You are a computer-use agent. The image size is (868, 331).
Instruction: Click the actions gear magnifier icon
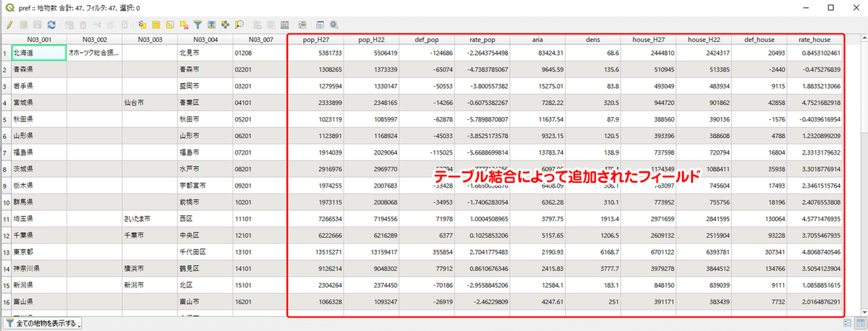coord(334,25)
